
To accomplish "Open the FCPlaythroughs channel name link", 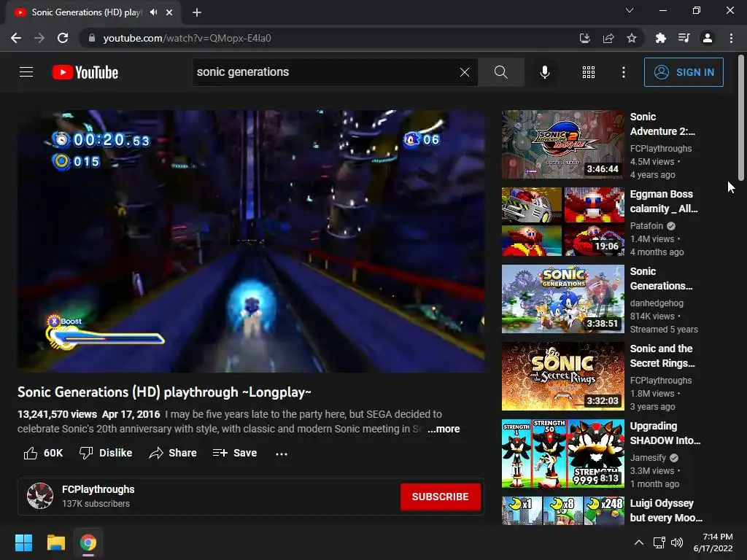I will (98, 489).
